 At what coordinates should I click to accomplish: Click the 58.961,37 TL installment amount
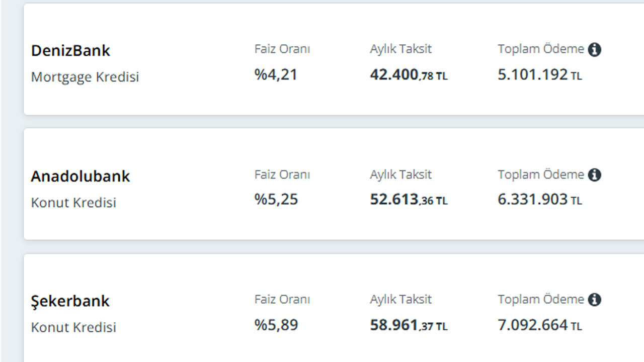click(x=408, y=325)
